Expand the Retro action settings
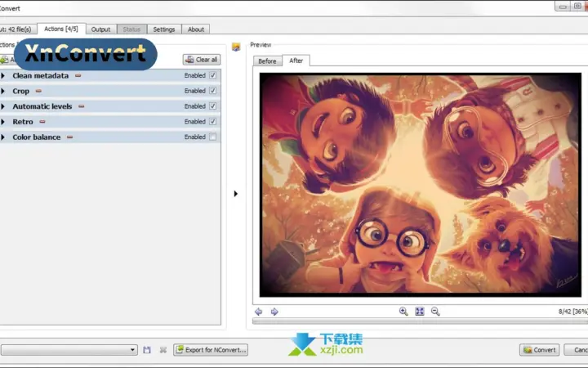The image size is (588, 368). pos(3,122)
